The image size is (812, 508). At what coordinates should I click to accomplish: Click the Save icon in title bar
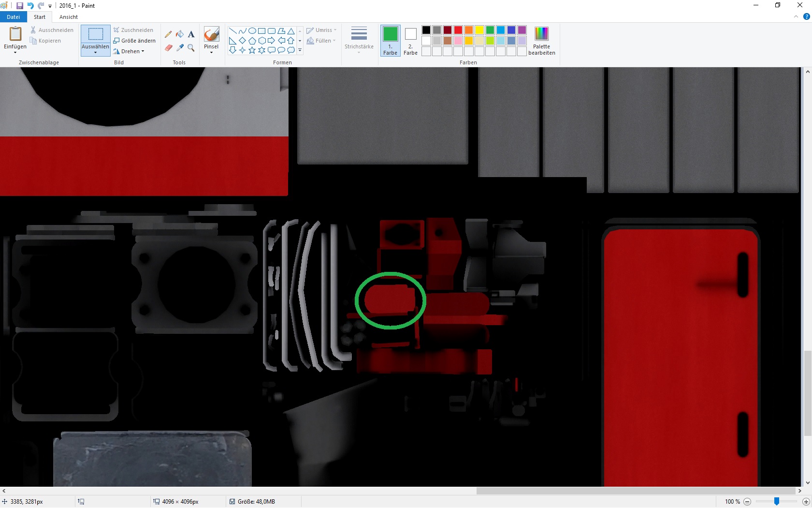(20, 6)
